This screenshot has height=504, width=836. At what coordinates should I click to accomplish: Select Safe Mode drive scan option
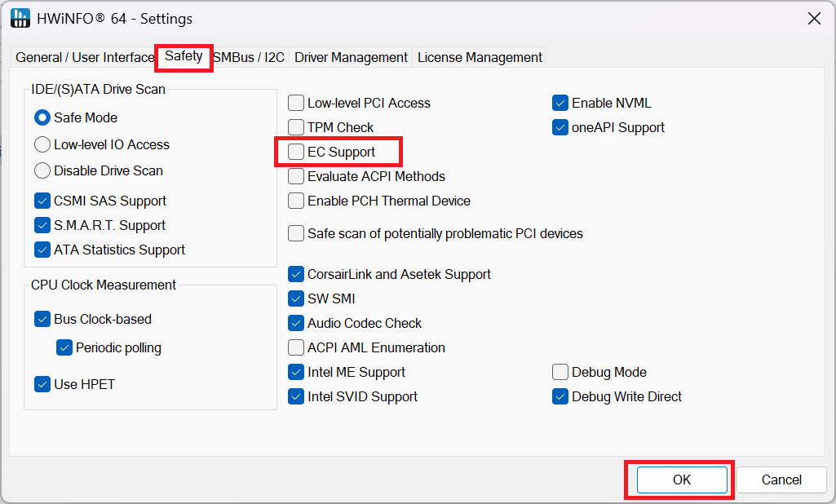tap(42, 117)
